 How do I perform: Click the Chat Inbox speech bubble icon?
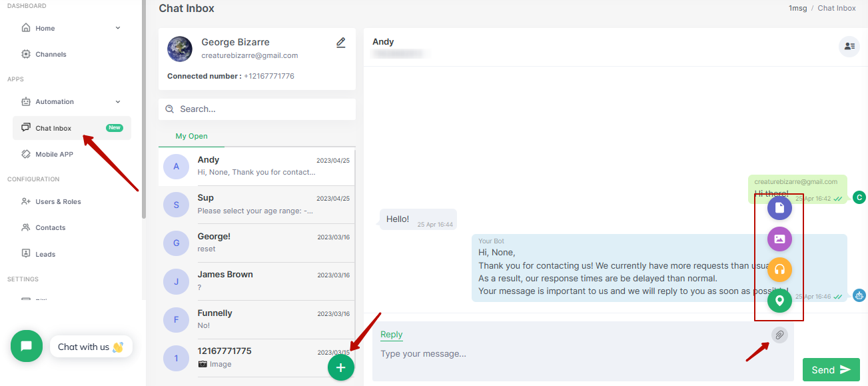26,128
